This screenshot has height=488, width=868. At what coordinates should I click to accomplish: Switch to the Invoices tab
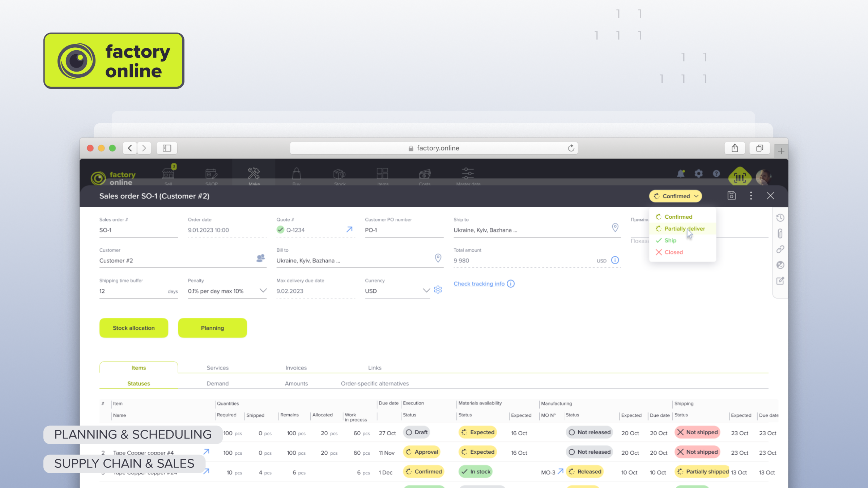(296, 368)
